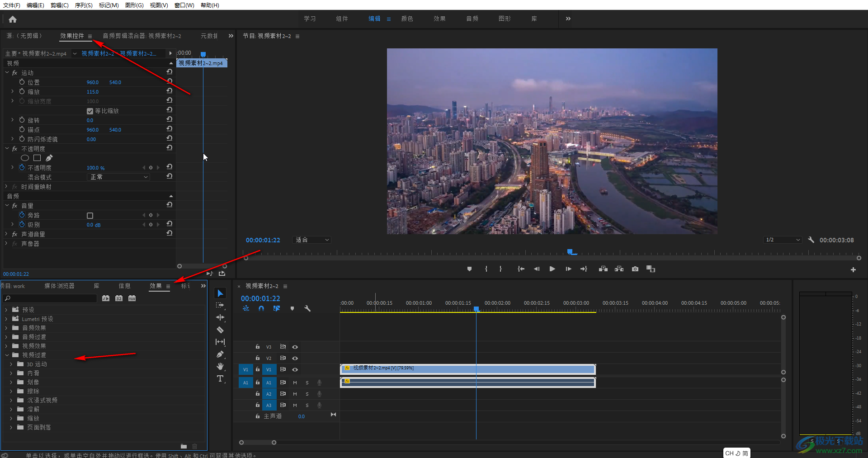Toggle V2 track output eye
This screenshot has height=458, width=868.
tap(295, 358)
